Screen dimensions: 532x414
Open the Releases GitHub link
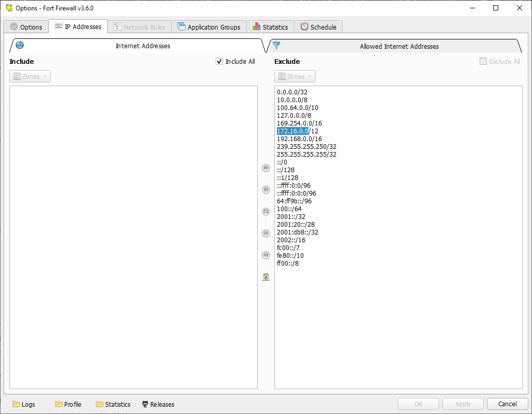pos(158,404)
